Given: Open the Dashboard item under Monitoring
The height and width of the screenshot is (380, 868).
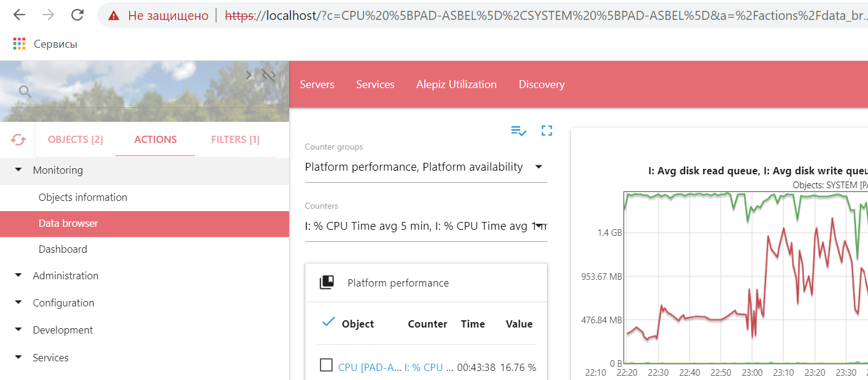Looking at the screenshot, I should coord(63,249).
